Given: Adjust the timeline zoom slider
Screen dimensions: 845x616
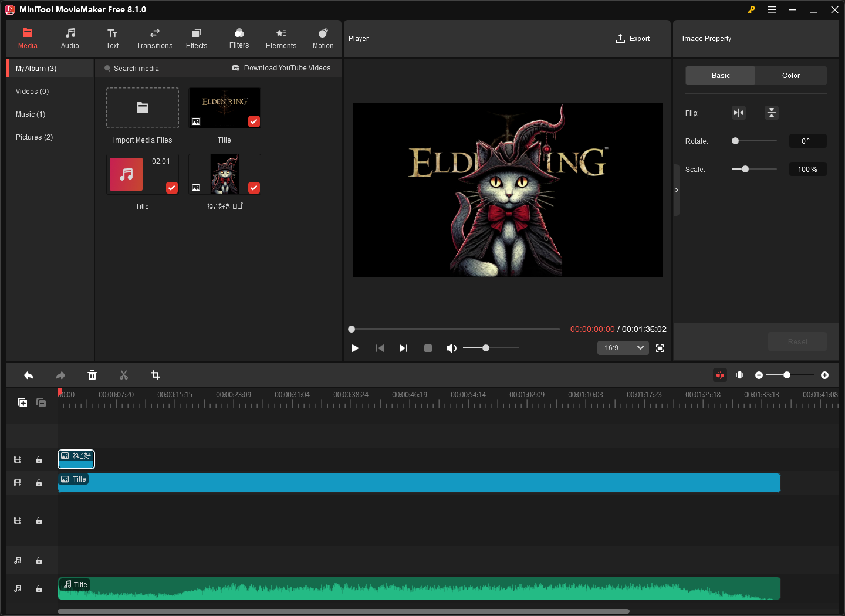Looking at the screenshot, I should click(x=790, y=375).
